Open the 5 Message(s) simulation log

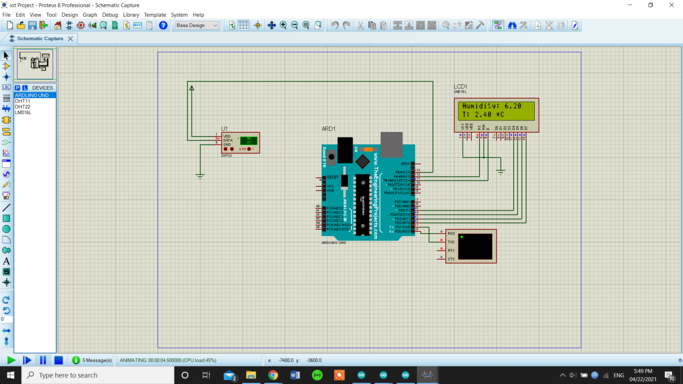92,360
